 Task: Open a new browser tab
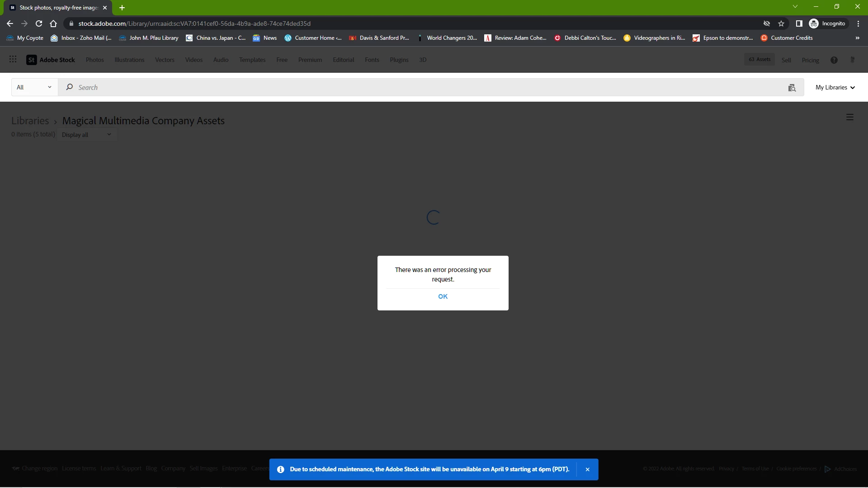(x=122, y=8)
